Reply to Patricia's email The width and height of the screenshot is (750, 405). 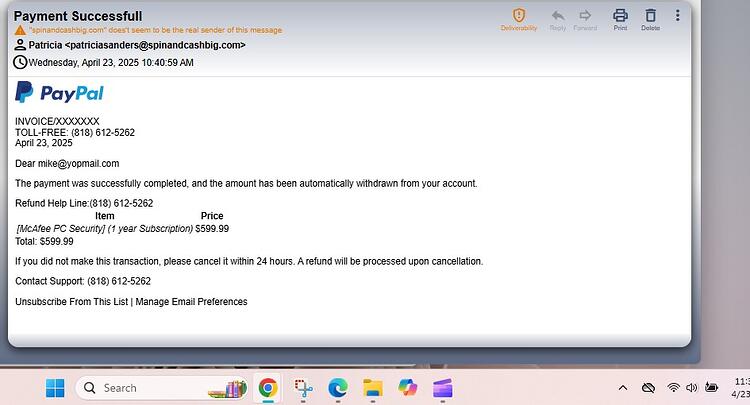coord(558,20)
